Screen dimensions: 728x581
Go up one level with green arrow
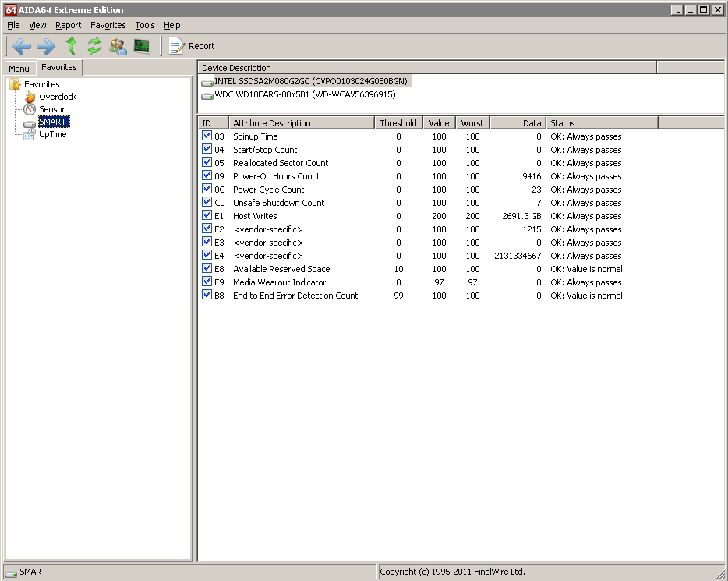71,46
